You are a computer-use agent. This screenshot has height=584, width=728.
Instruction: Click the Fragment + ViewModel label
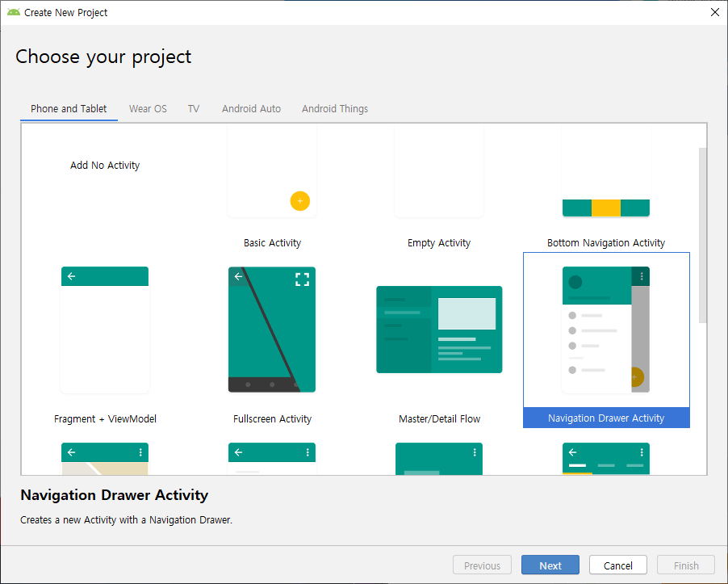[x=105, y=419]
